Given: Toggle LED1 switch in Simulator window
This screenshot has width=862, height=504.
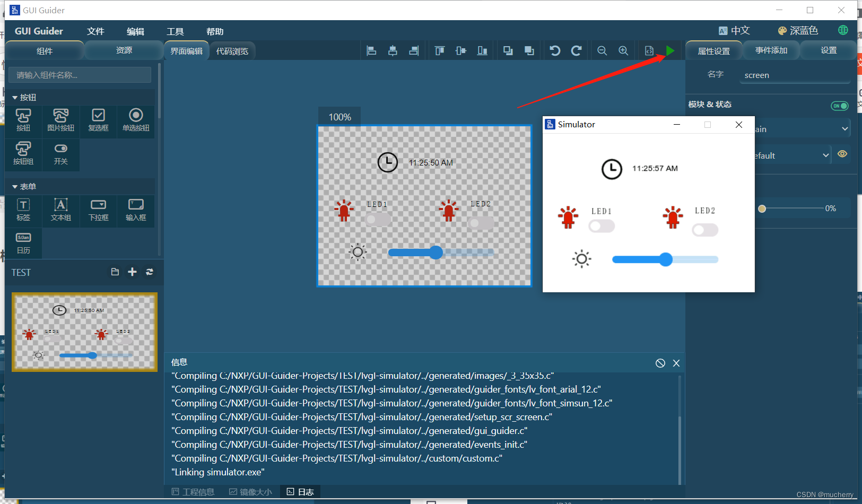Looking at the screenshot, I should tap(602, 227).
